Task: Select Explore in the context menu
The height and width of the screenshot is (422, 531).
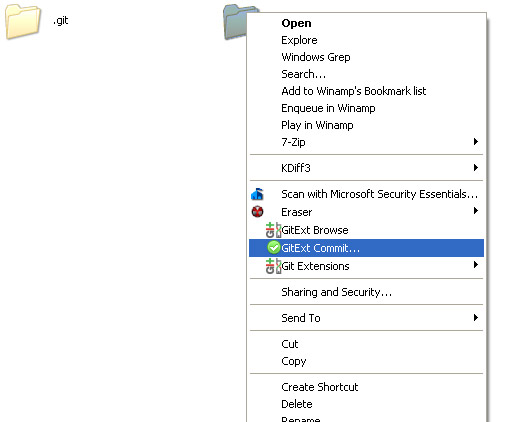Action: point(366,40)
